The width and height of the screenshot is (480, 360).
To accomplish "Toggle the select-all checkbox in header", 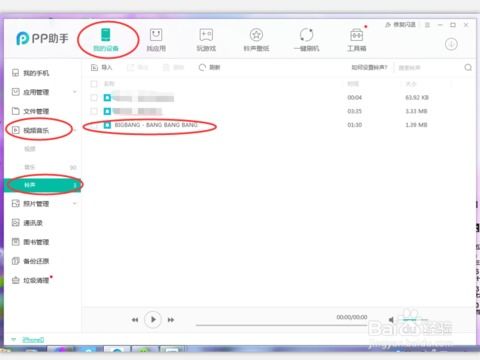I will tap(94, 84).
